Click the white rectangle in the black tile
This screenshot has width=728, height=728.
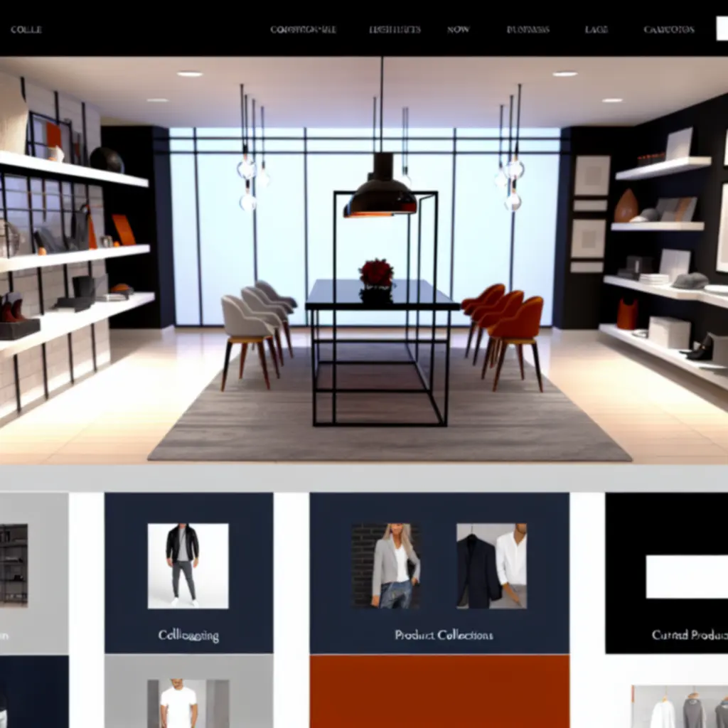(x=686, y=577)
